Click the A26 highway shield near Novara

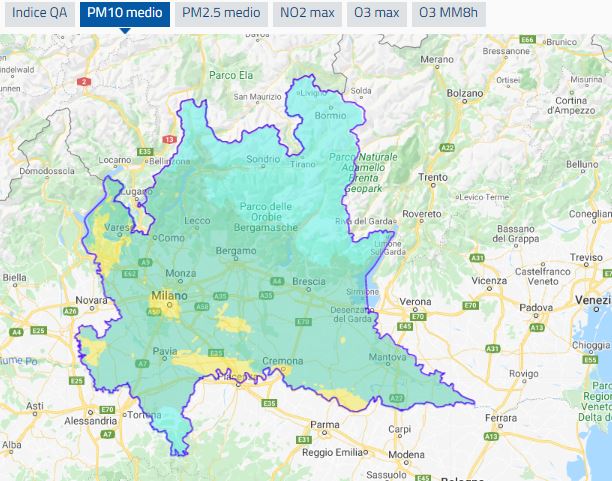(70, 310)
